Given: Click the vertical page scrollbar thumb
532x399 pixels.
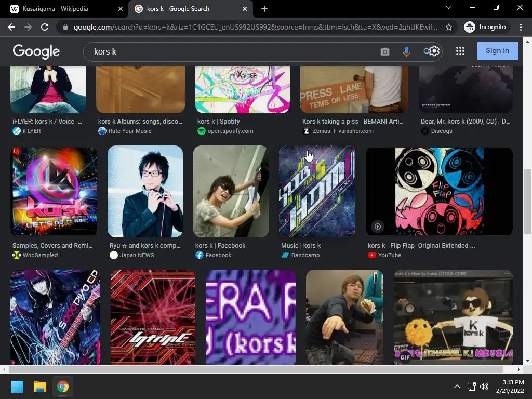Looking at the screenshot, I should point(527,202).
